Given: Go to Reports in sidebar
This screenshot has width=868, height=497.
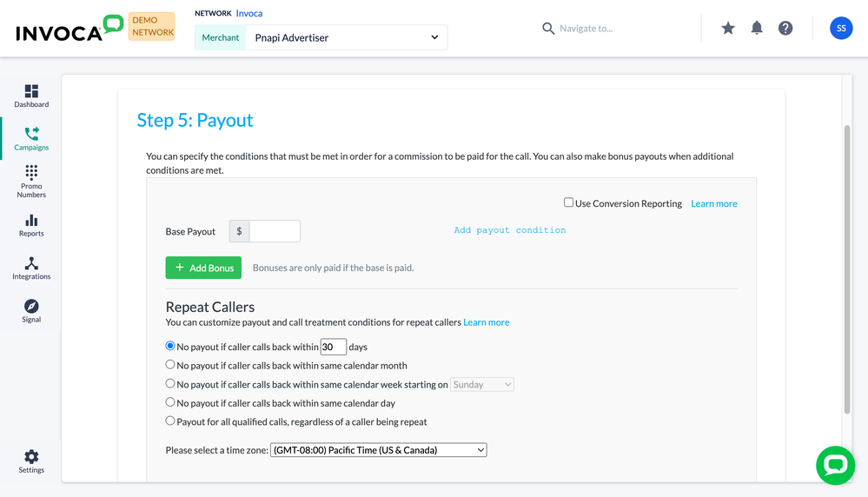Looking at the screenshot, I should pyautogui.click(x=31, y=226).
